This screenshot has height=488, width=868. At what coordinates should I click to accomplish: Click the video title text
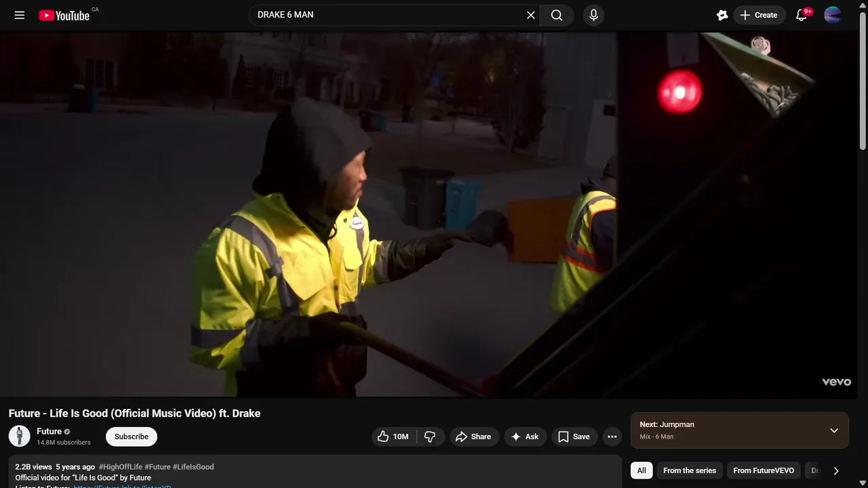[x=134, y=413]
